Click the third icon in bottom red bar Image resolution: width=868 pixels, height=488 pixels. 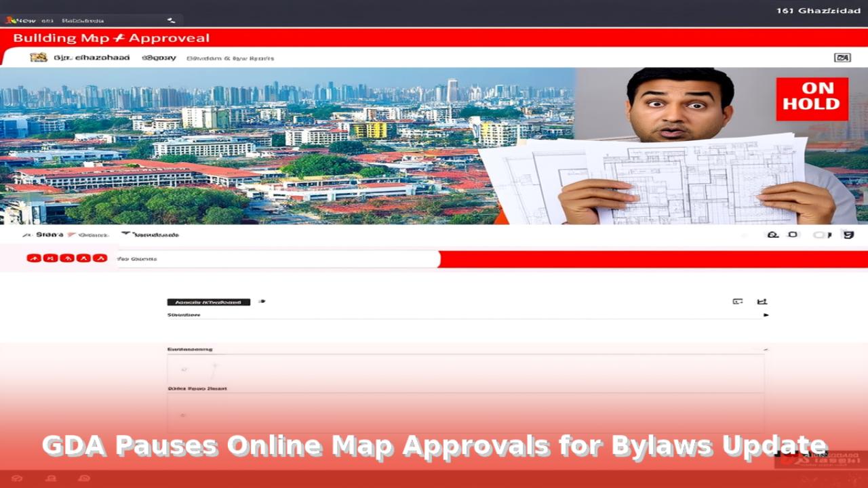pos(84,479)
